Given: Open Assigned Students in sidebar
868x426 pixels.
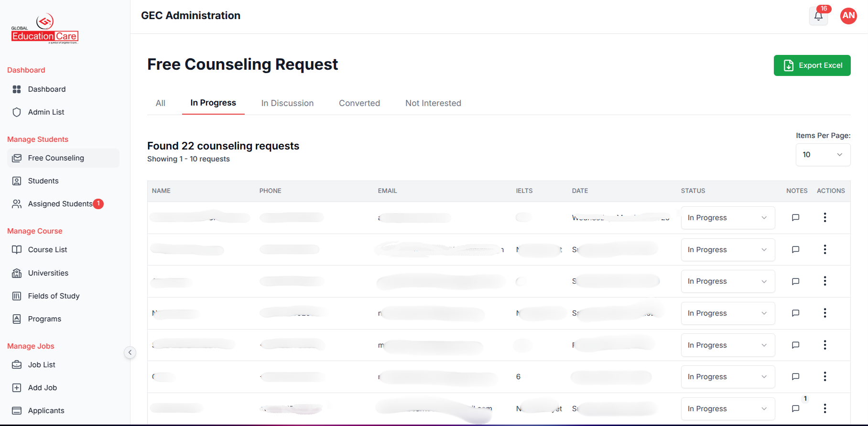Looking at the screenshot, I should [x=60, y=204].
